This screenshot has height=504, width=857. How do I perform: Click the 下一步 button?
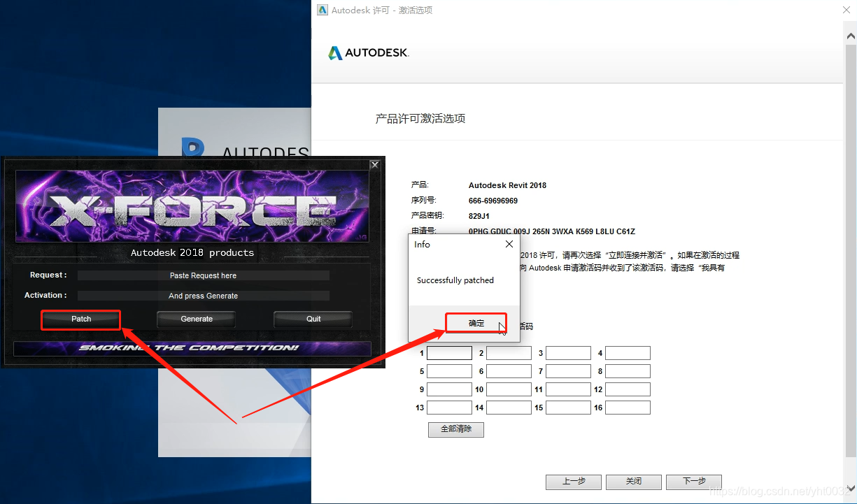pos(693,482)
